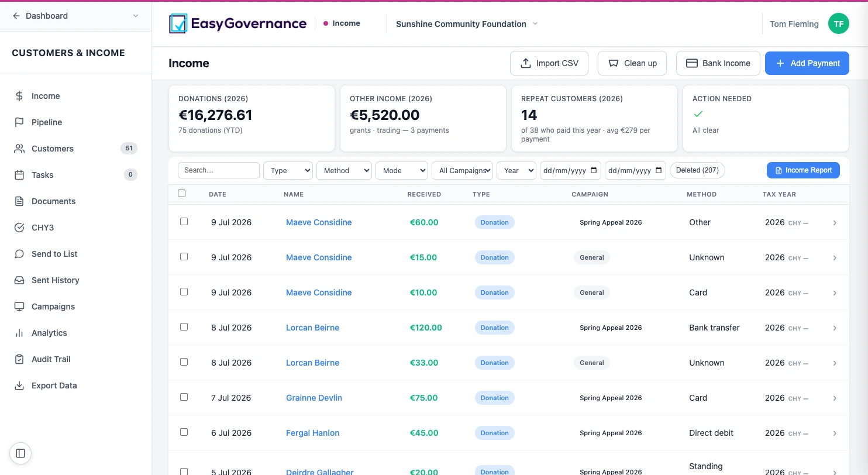The image size is (868, 475).
Task: Click the Bank Income button
Action: (x=718, y=63)
